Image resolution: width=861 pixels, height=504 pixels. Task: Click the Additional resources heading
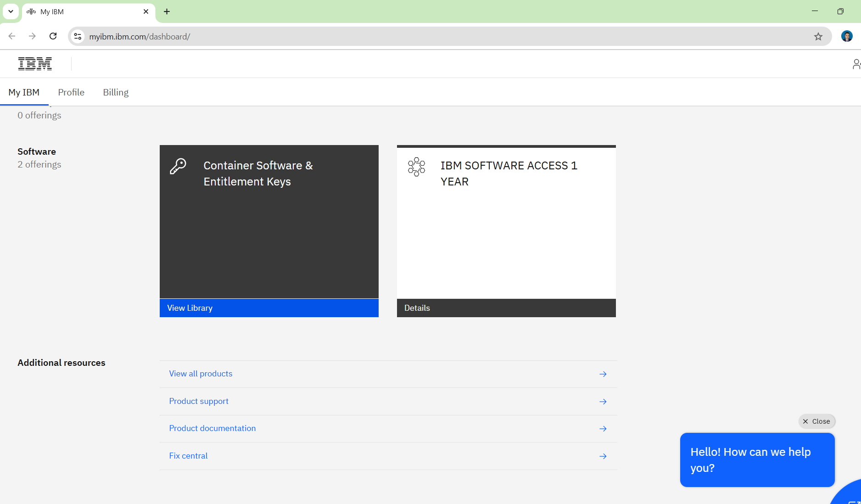pyautogui.click(x=61, y=363)
